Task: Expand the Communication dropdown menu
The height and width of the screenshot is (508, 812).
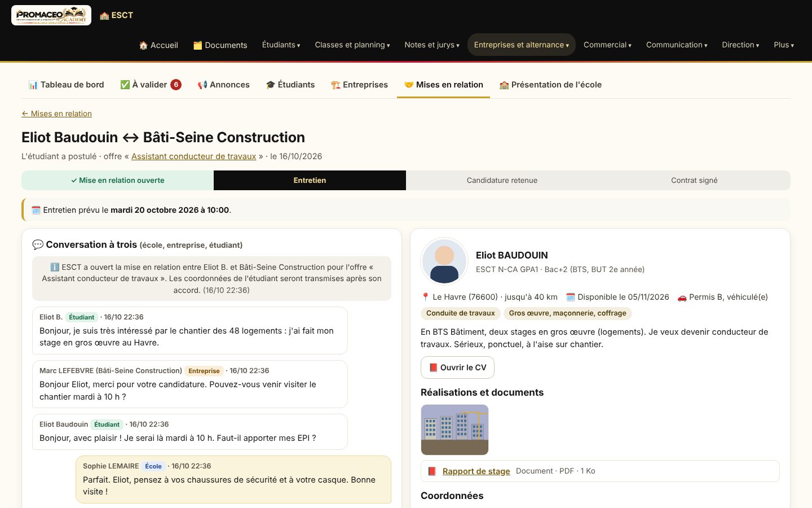Action: (677, 45)
